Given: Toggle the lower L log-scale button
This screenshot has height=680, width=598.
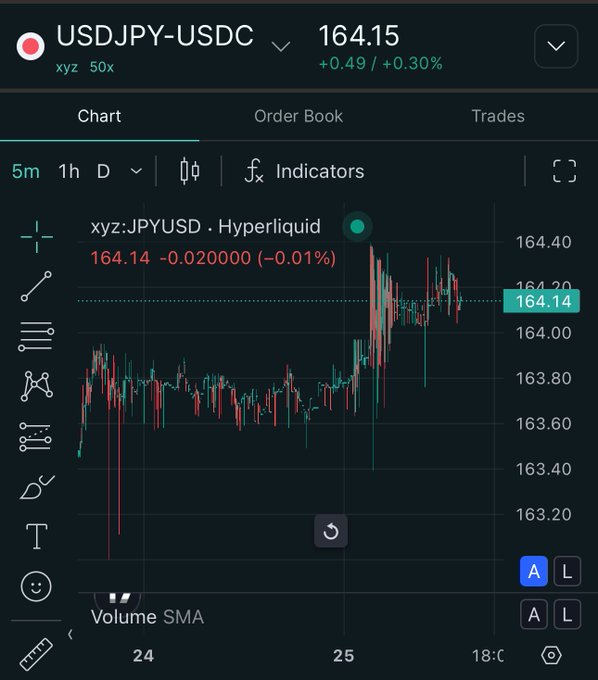Looking at the screenshot, I should pos(567,614).
